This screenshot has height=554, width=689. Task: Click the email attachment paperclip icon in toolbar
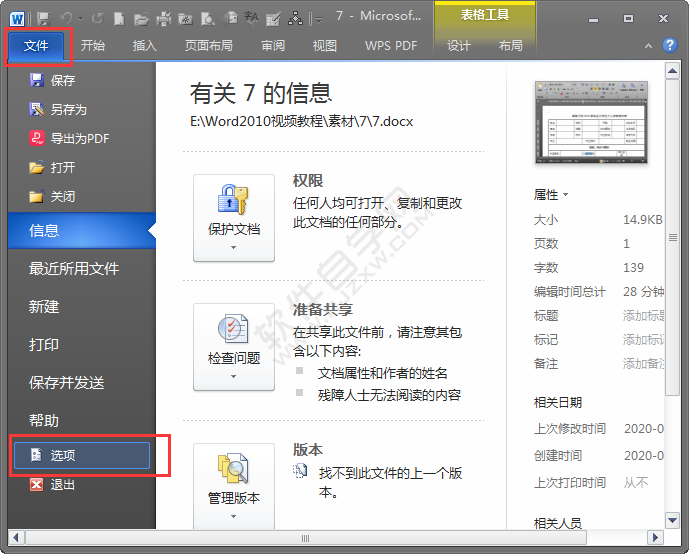coord(229,18)
